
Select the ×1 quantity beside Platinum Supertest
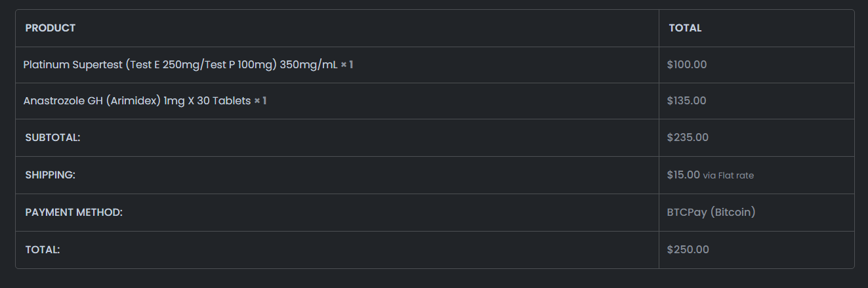pos(347,65)
